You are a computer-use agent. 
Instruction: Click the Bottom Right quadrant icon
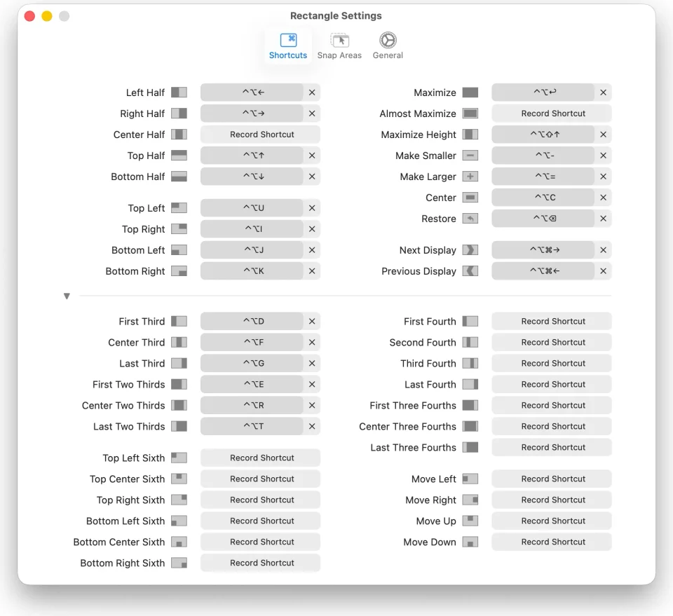pos(179,271)
